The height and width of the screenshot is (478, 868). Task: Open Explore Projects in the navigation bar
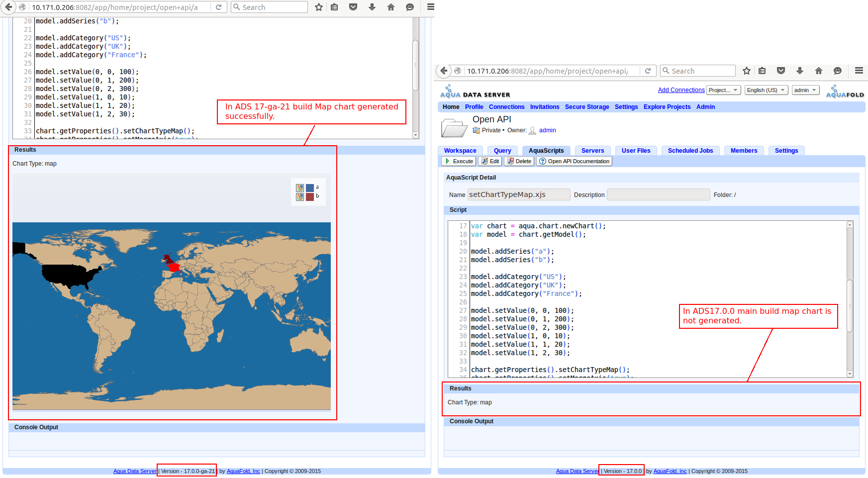[x=667, y=107]
